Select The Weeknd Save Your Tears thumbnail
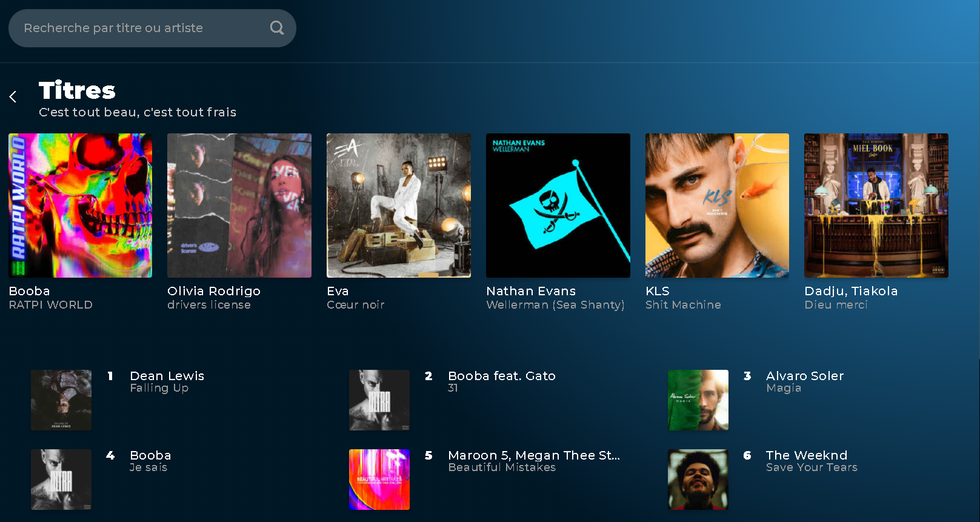 [698, 480]
